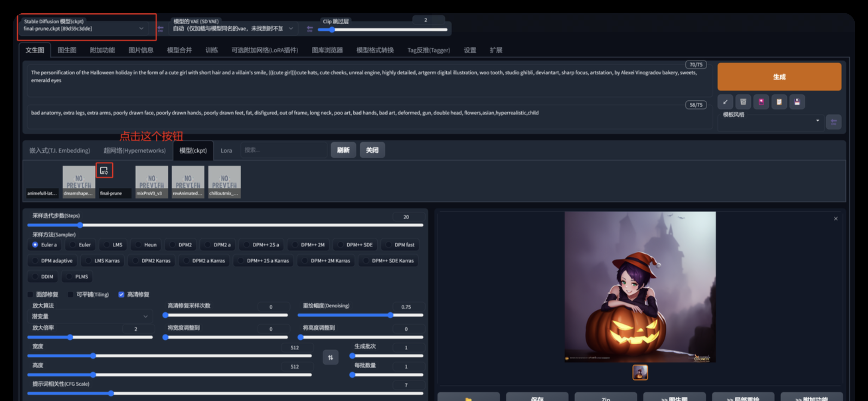
Task: Open the Tag反推(Tagger) tab
Action: pyautogui.click(x=428, y=50)
